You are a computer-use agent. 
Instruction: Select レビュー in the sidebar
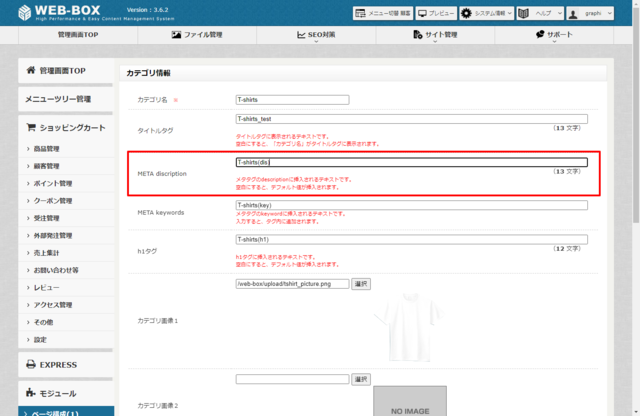click(66, 287)
